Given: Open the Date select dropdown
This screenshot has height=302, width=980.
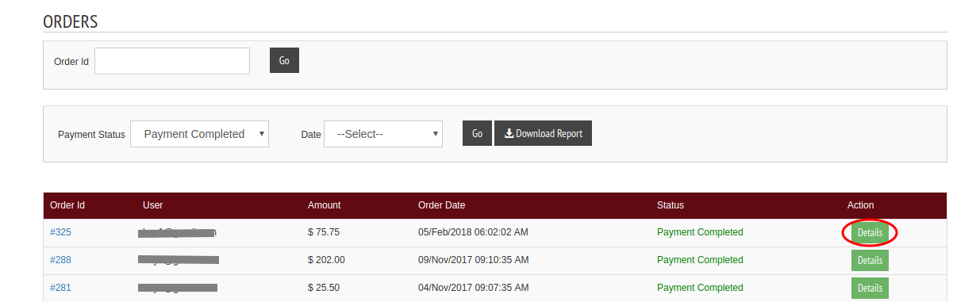Looking at the screenshot, I should point(382,134).
